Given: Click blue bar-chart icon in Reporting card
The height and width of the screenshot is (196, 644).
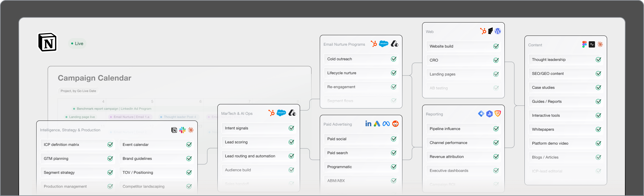Looking at the screenshot, I should [490, 114].
